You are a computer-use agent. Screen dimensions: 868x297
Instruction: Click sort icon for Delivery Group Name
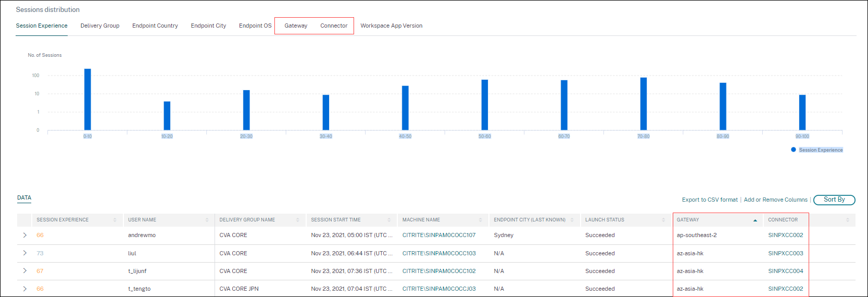tap(298, 220)
